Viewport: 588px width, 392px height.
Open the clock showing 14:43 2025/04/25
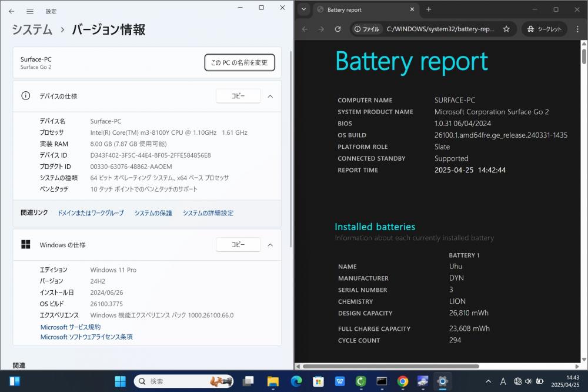565,381
